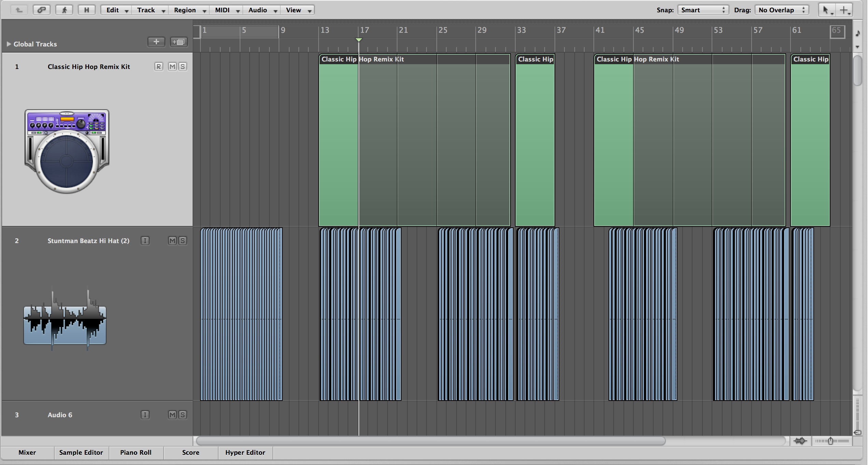The image size is (868, 465).
Task: Click the Hide View H button
Action: (87, 10)
